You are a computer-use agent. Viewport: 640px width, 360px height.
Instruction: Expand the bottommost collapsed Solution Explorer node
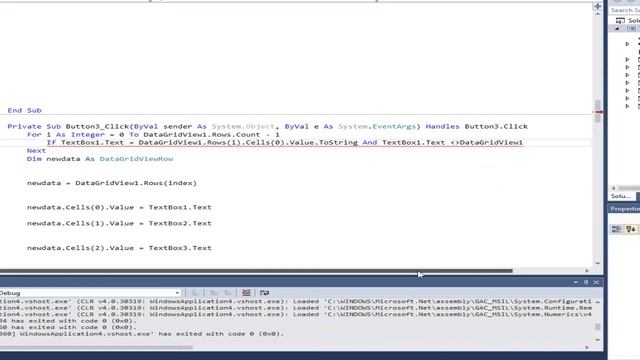point(627,106)
